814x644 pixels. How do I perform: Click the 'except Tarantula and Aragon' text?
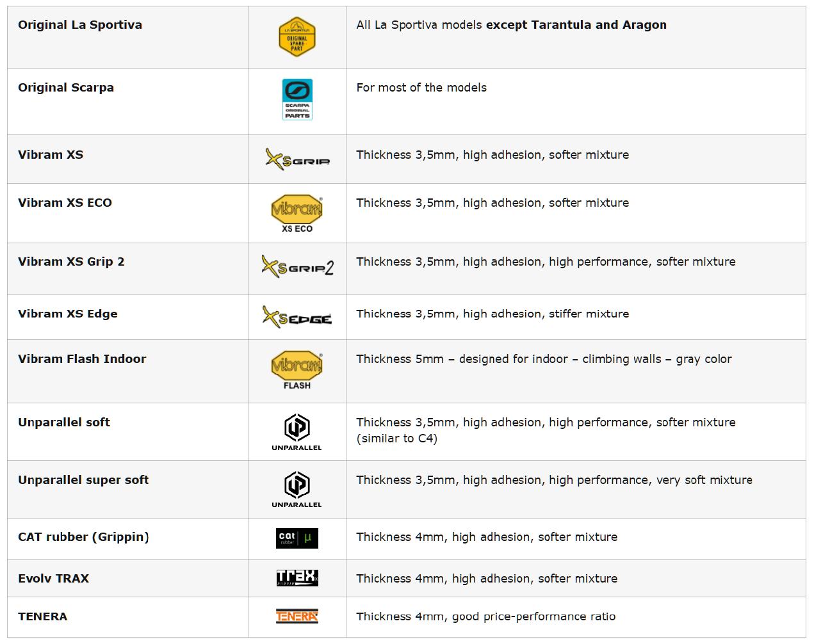(576, 25)
